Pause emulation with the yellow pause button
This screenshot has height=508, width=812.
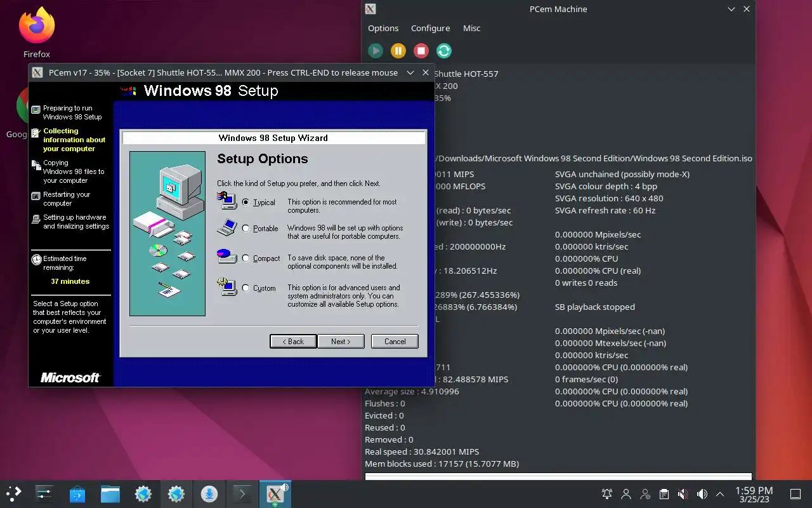[398, 51]
